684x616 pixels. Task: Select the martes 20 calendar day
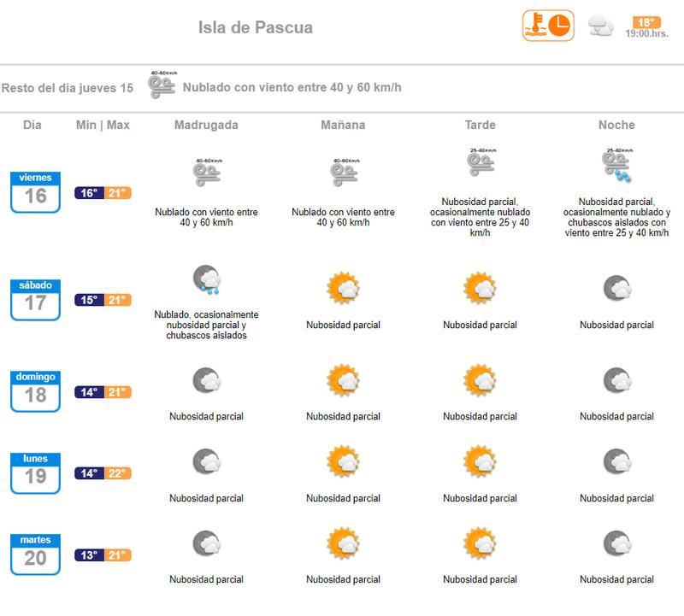pos(35,554)
